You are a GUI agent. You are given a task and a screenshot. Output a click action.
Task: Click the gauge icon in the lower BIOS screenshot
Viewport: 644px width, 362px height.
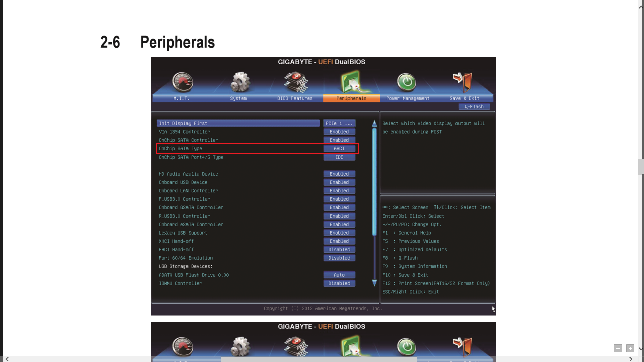182,347
